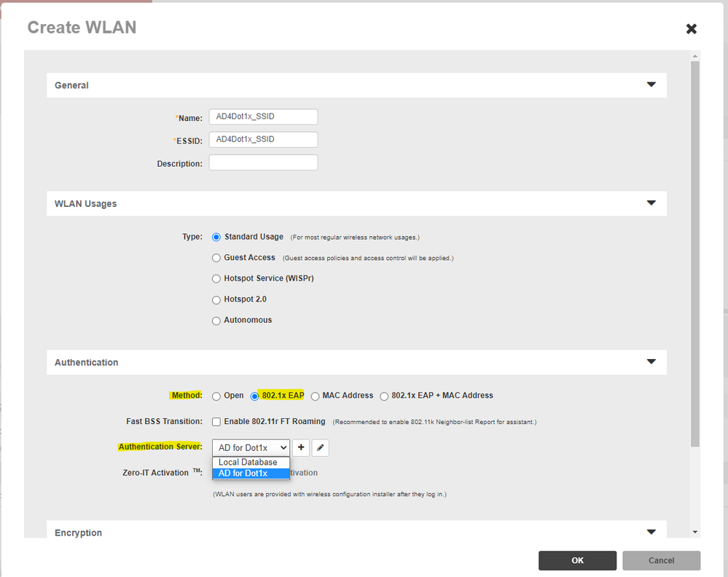The width and height of the screenshot is (728, 577).
Task: Click the Description input field
Action: click(x=263, y=162)
